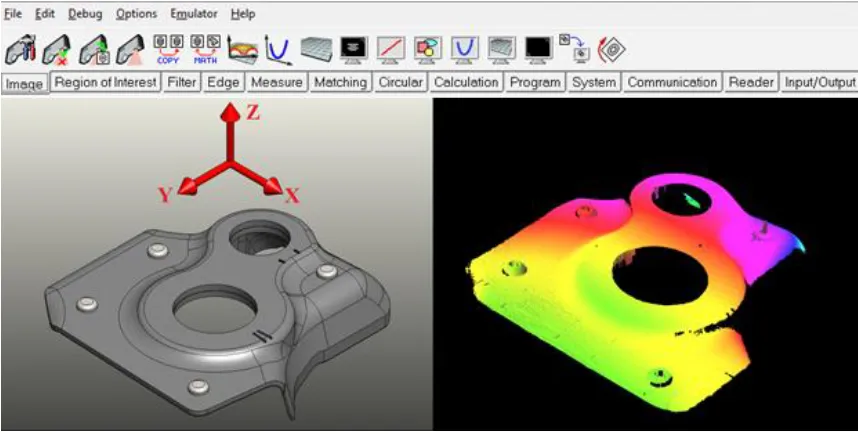Click the COPY image icon
This screenshot has width=858, height=434.
(168, 49)
